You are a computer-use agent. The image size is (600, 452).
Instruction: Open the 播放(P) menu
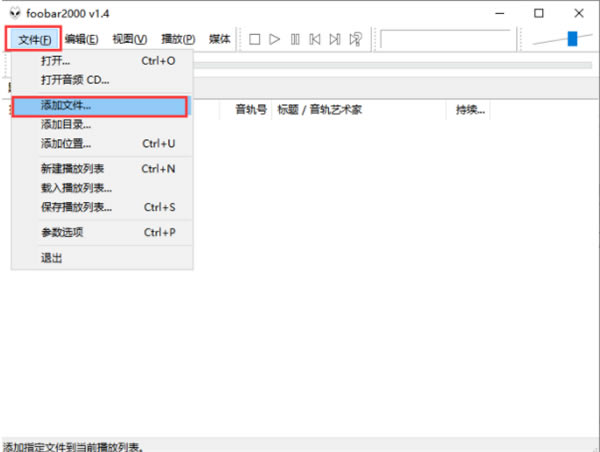click(x=178, y=39)
